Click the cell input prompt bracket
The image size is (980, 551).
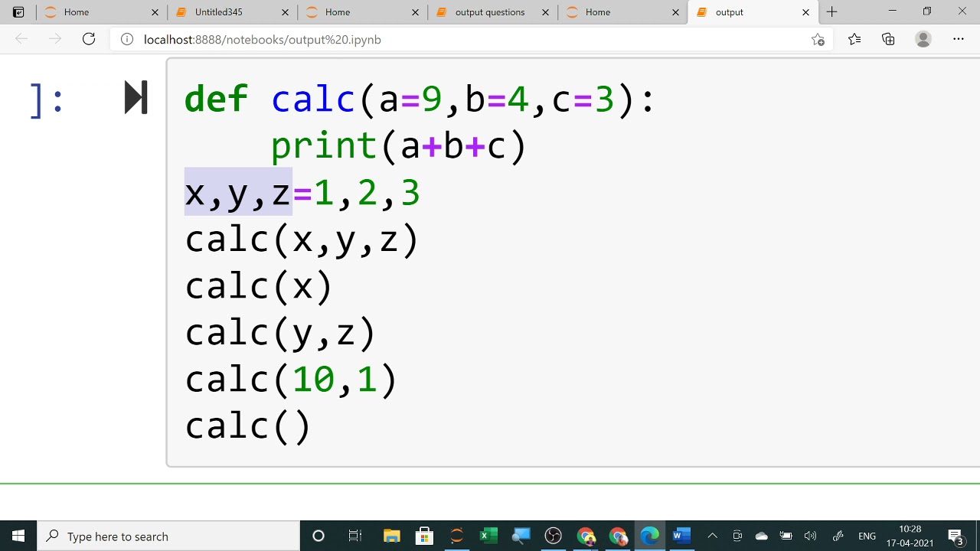tap(46, 99)
